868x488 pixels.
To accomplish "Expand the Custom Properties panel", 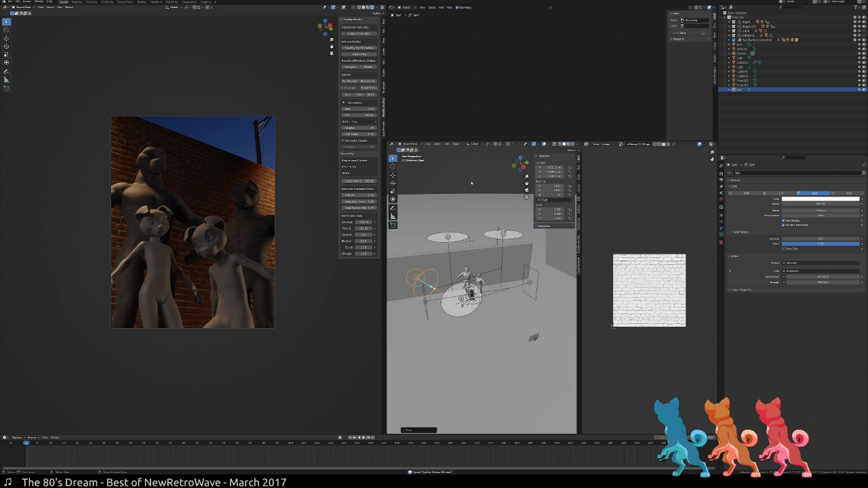I will point(741,290).
